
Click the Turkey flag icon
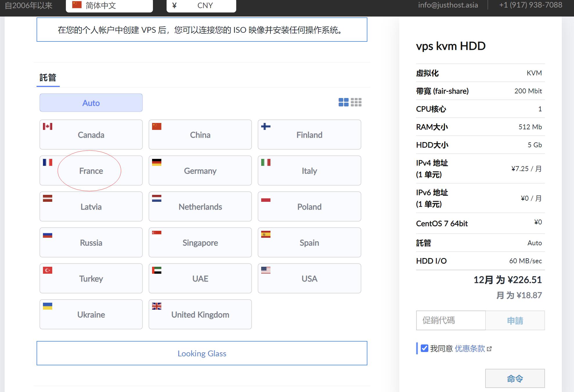pyautogui.click(x=48, y=270)
